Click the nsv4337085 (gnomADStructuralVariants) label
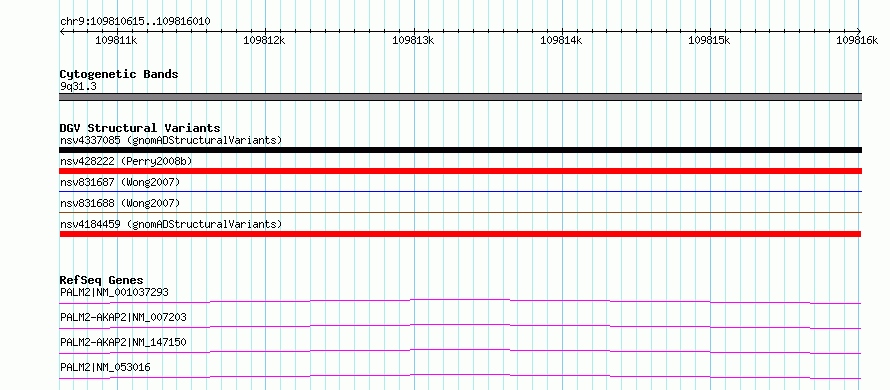This screenshot has width=890, height=390. pyautogui.click(x=171, y=140)
